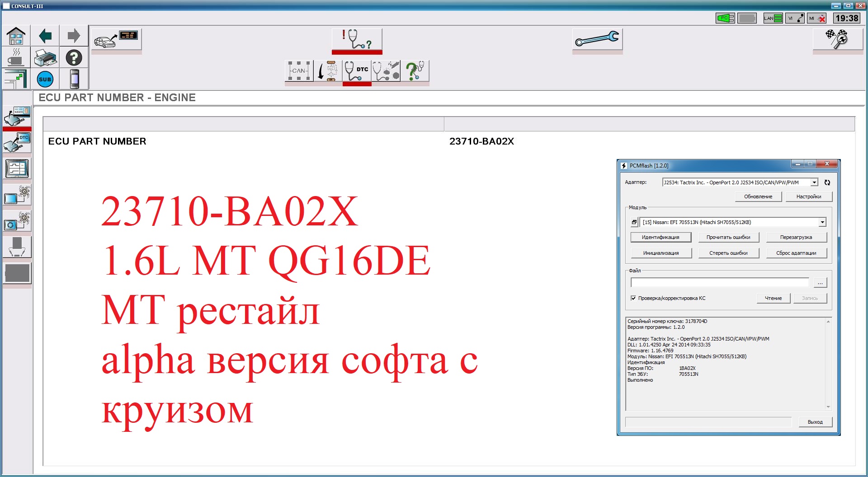Click Запись button in PCMflash
The width and height of the screenshot is (868, 477).
[x=810, y=298]
